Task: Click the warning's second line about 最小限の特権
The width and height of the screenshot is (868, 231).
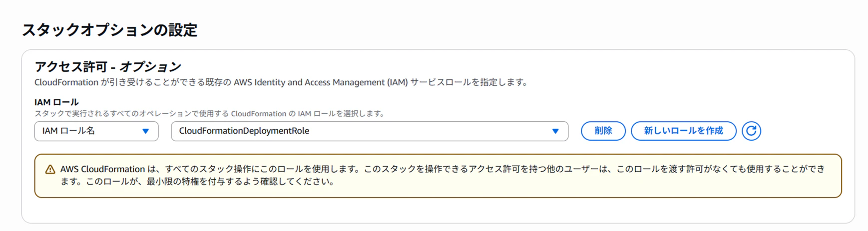Action: click(198, 182)
